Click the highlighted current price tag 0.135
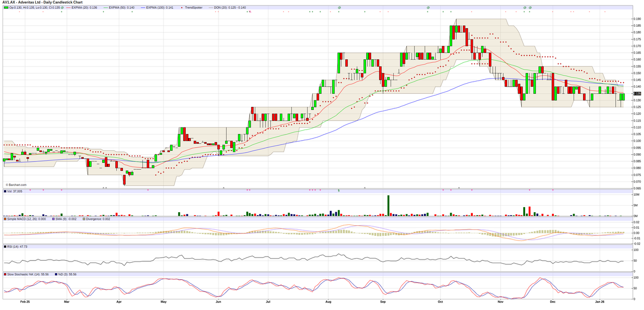Screen dimensions: 644x310 (636, 93)
